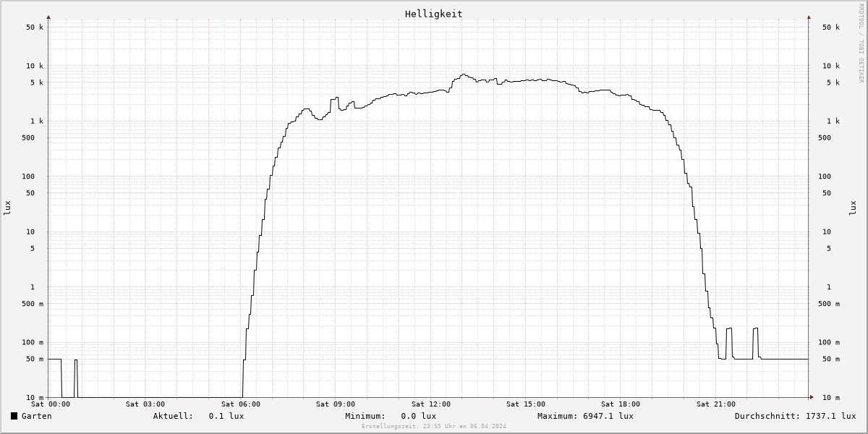
Task: Click the '500 m' tick on right axis
Action: 829,304
